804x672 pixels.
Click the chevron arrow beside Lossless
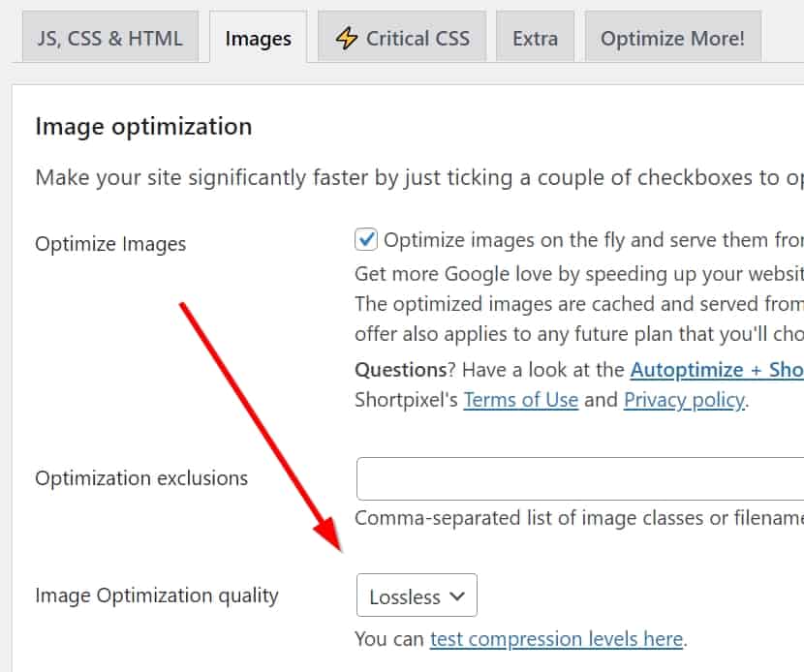point(458,596)
